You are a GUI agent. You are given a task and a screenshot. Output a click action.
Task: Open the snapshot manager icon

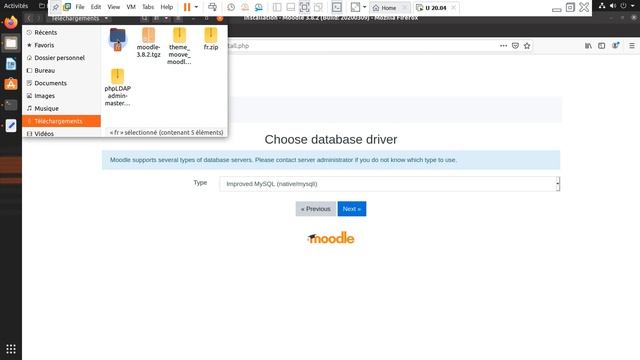259,7
